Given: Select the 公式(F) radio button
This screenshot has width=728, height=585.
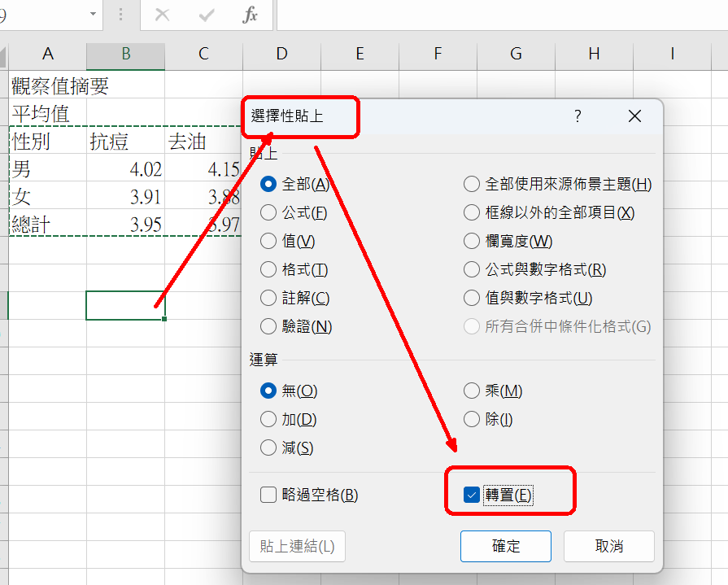Looking at the screenshot, I should tap(268, 212).
